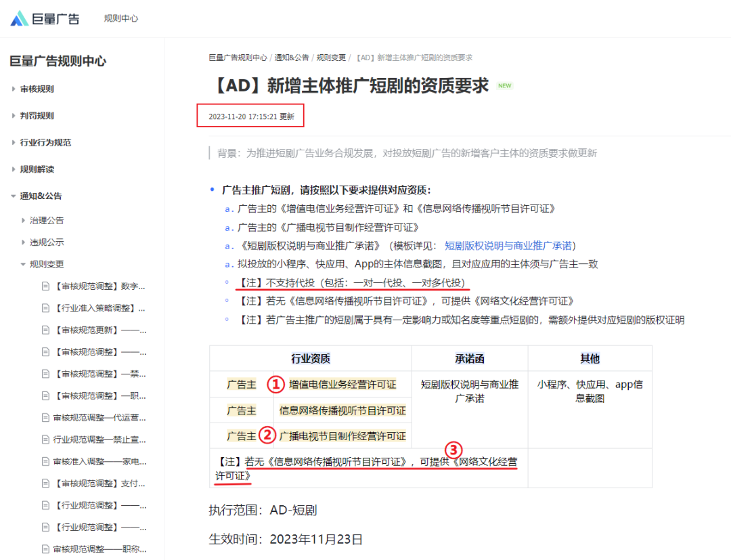Screen dimensions: 731x560
Task: Open article 【审核规范调整】—职...
Action: (99, 396)
